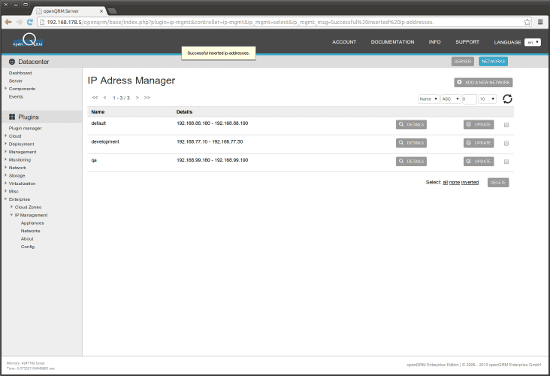Click UPDATE for the default network
This screenshot has height=376, width=550.
479,125
